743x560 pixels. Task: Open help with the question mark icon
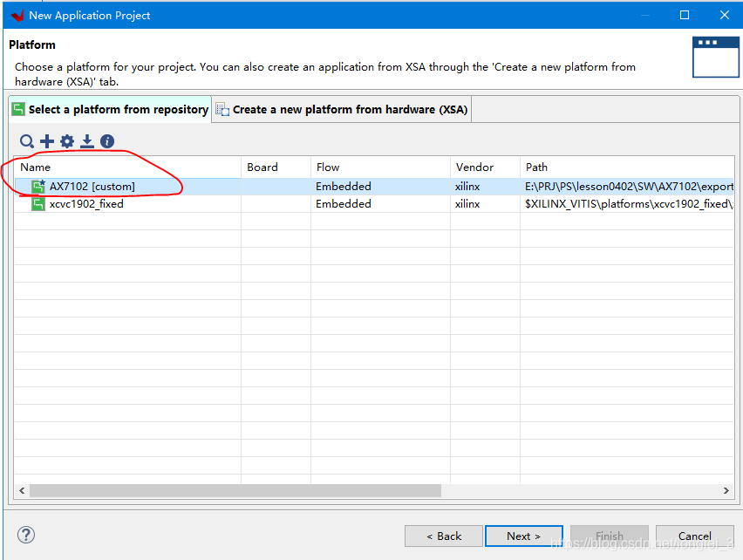tap(26, 535)
